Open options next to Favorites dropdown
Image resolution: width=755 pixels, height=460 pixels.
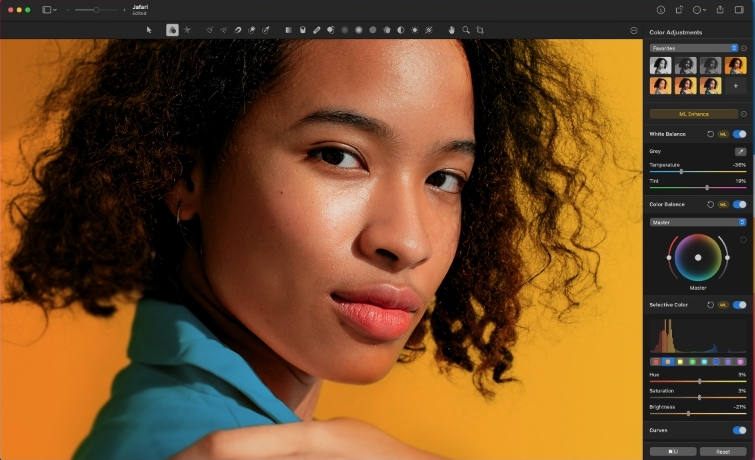743,48
